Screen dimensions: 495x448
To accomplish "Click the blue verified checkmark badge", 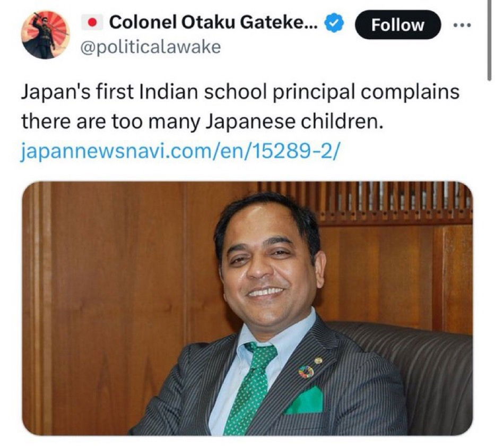I will pyautogui.click(x=334, y=24).
